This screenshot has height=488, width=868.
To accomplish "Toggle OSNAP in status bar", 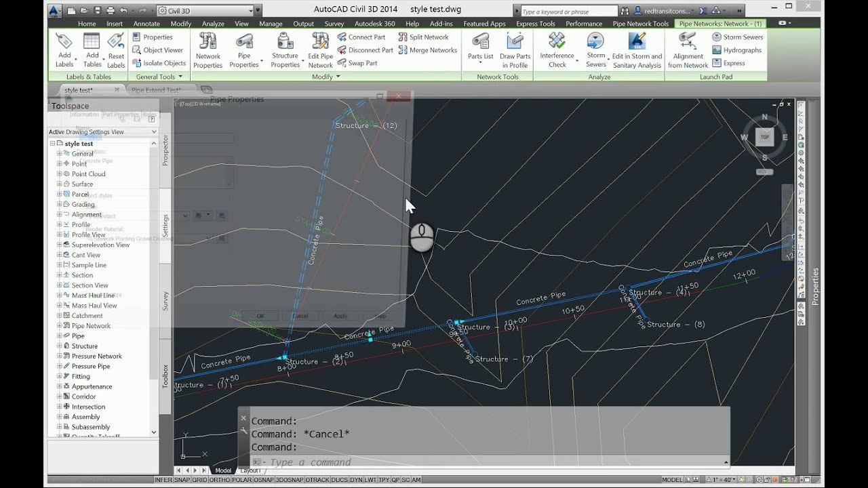I will click(264, 480).
